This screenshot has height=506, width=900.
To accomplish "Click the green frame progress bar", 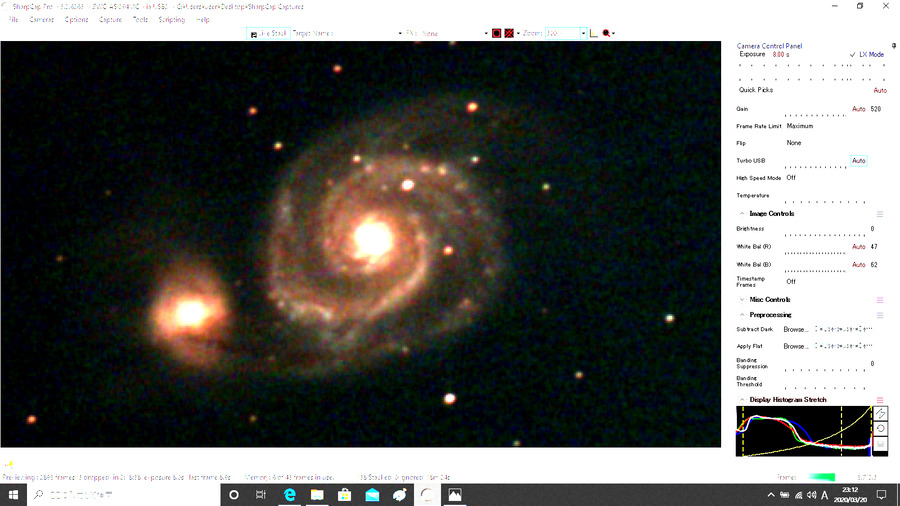I will [x=821, y=477].
